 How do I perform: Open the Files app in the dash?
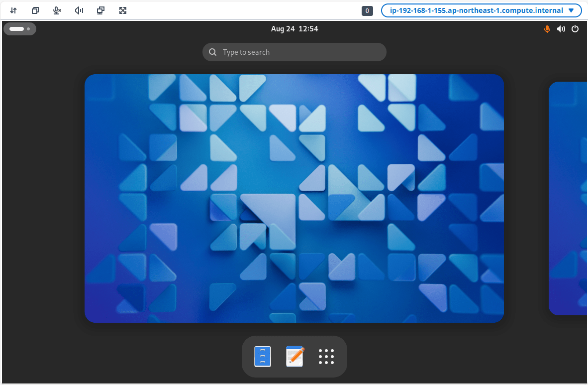pos(263,357)
